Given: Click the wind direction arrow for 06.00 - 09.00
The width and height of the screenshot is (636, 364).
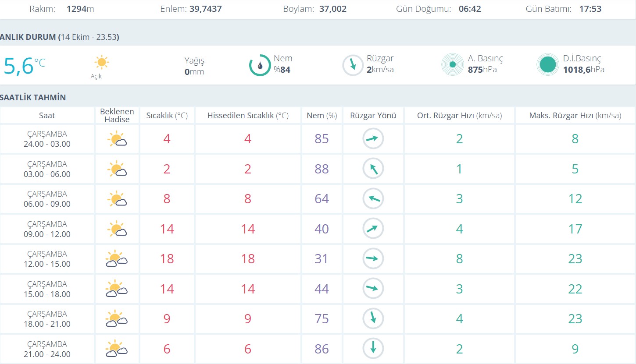Looking at the screenshot, I should 373,199.
